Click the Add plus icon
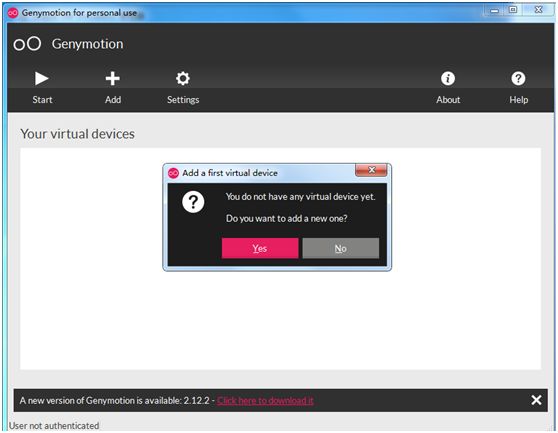558x433 pixels. pyautogui.click(x=112, y=78)
